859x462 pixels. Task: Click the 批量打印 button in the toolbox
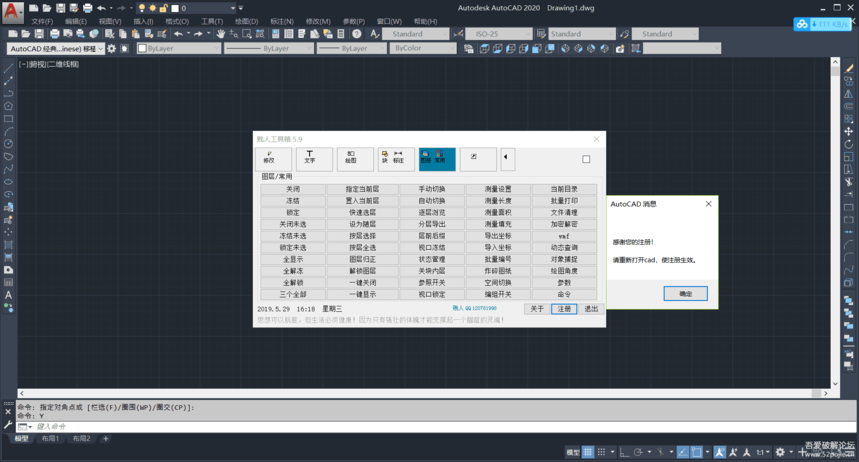click(x=564, y=201)
